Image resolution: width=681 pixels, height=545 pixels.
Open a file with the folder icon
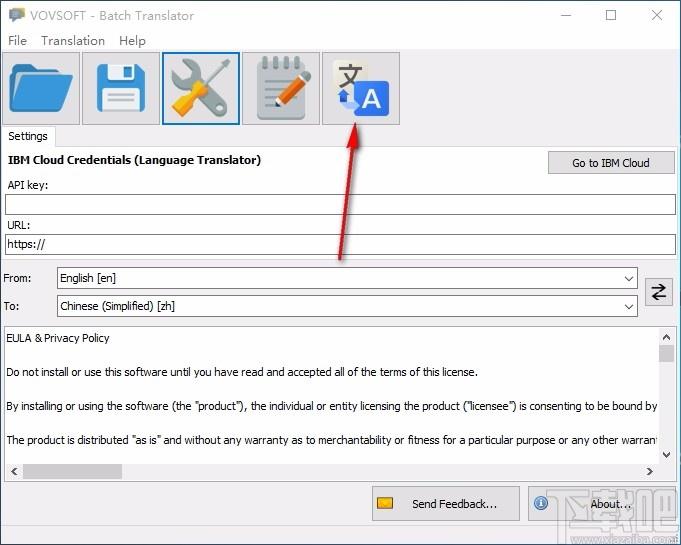point(41,89)
